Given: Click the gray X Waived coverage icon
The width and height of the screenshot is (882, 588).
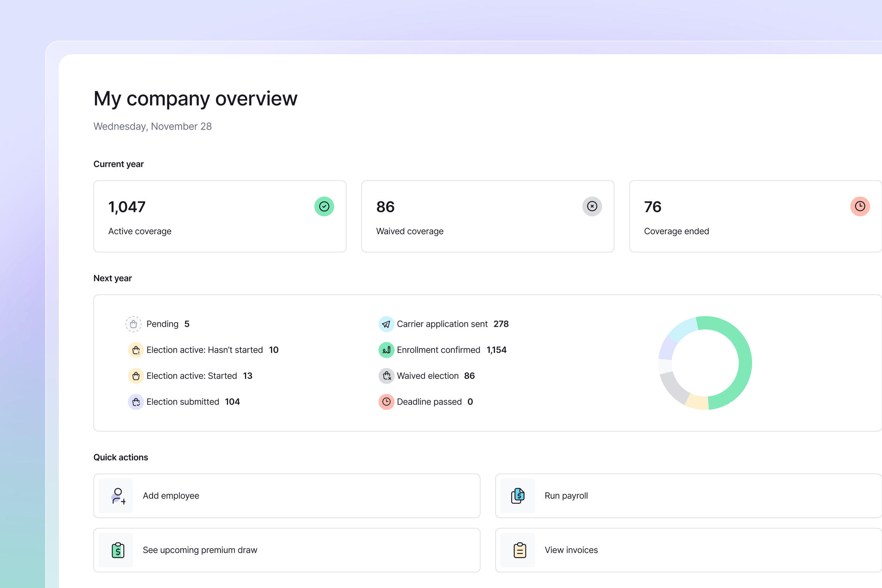Looking at the screenshot, I should point(592,207).
